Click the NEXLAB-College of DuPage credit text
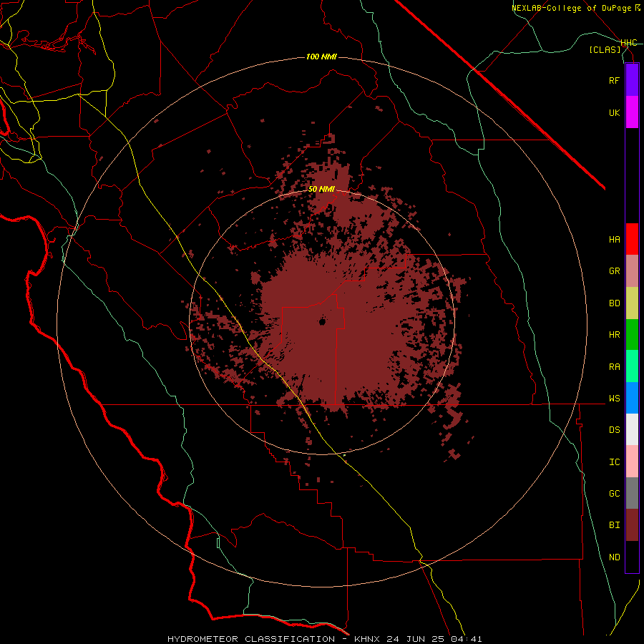 [x=571, y=8]
